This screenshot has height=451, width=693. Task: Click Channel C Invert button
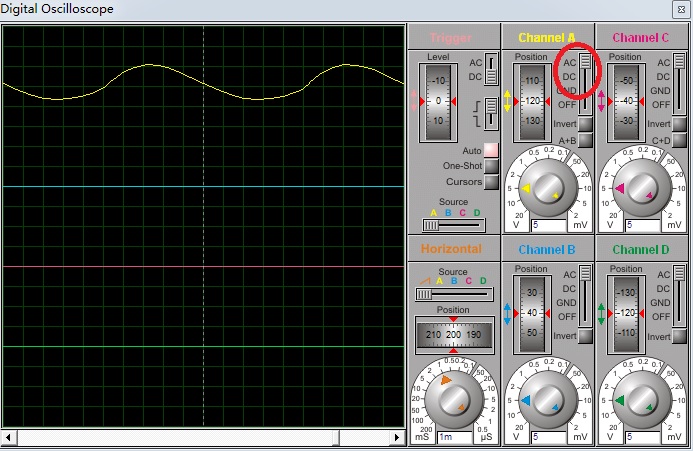coord(679,124)
